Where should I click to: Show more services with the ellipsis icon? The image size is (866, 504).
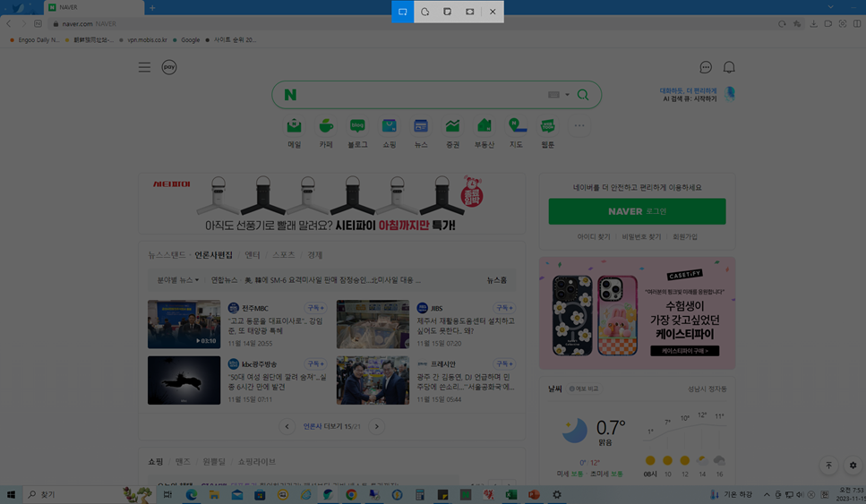[x=579, y=126]
